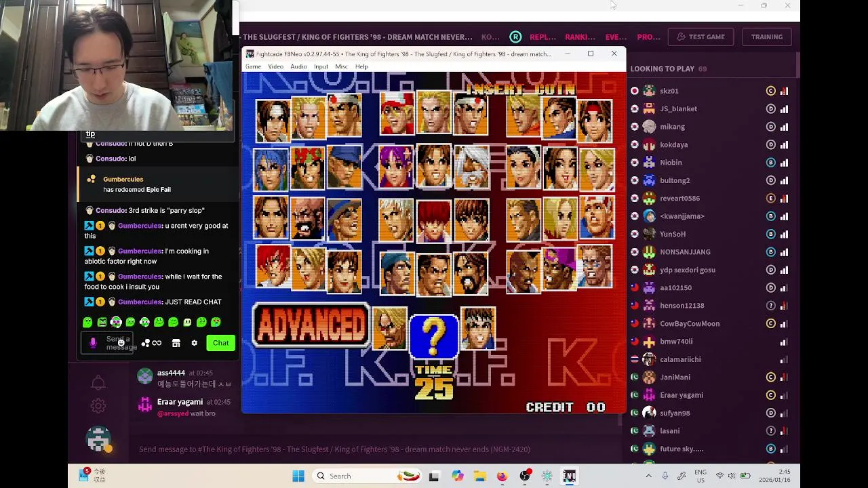Select player skz01 in the list
Image resolution: width=868 pixels, height=488 pixels.
pos(669,91)
